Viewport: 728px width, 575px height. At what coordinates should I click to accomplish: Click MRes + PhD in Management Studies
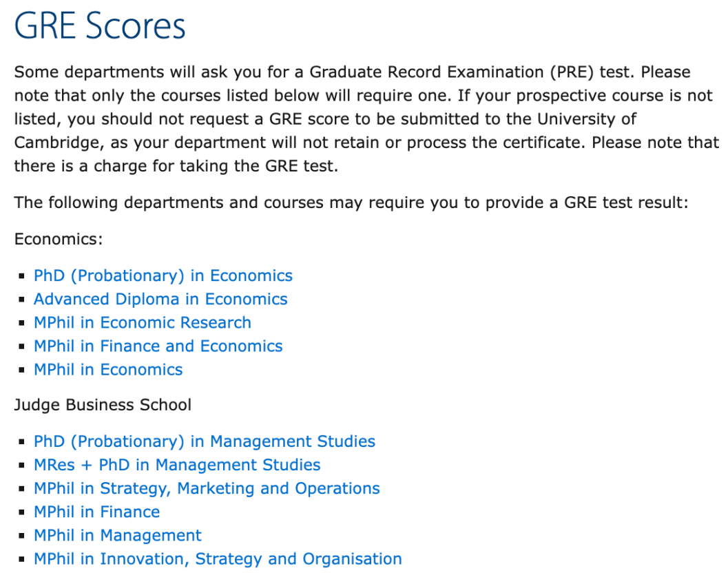click(x=177, y=465)
